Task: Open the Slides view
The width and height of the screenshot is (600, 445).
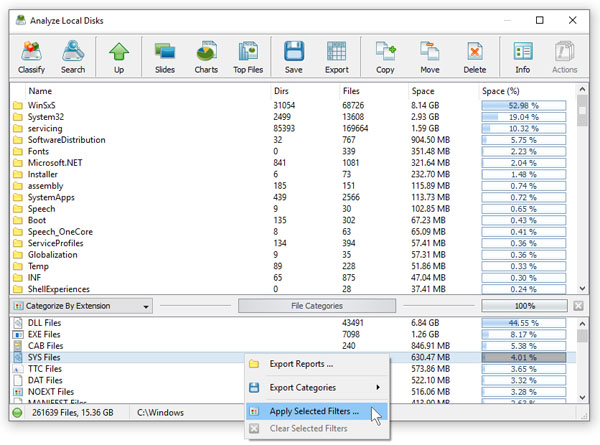Action: 165,57
